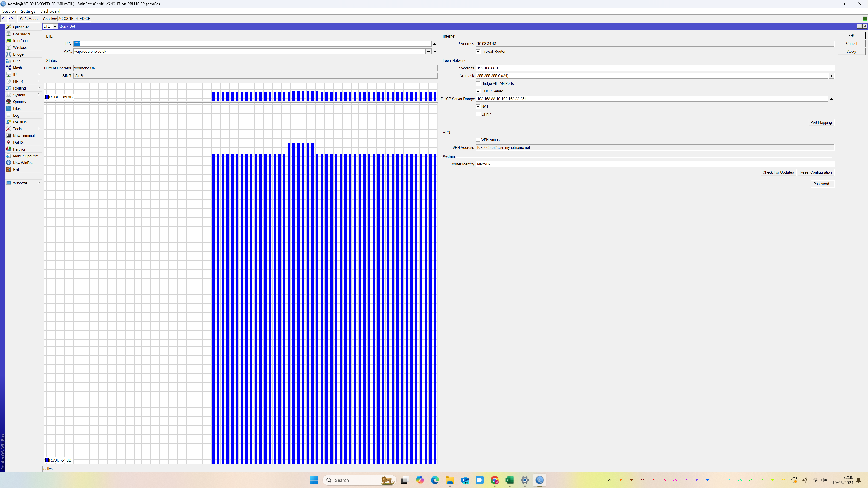Open File Explorer from the taskbar
This screenshot has width=868, height=488.
coord(450,480)
